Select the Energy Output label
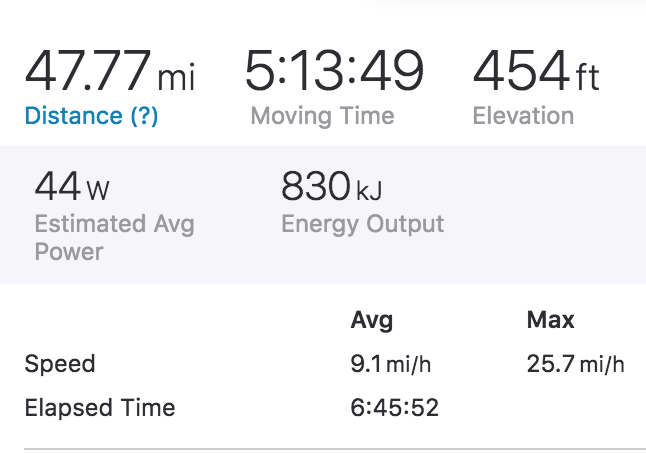 click(x=363, y=225)
